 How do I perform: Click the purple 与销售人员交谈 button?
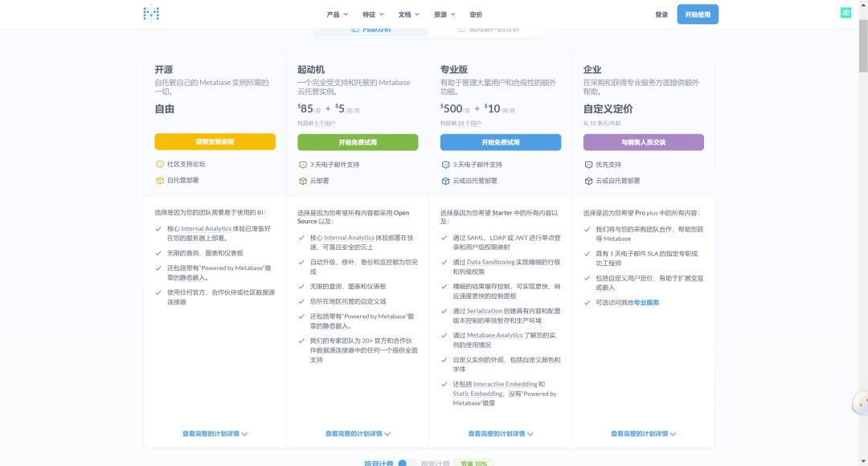coord(643,142)
